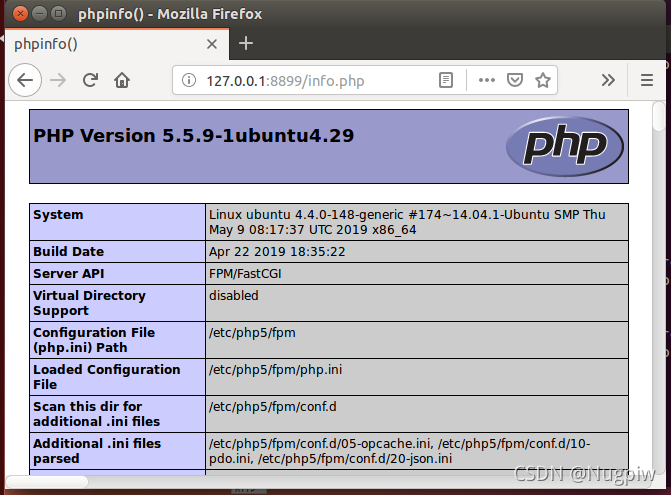Maximize the Firefox window

(x=59, y=14)
